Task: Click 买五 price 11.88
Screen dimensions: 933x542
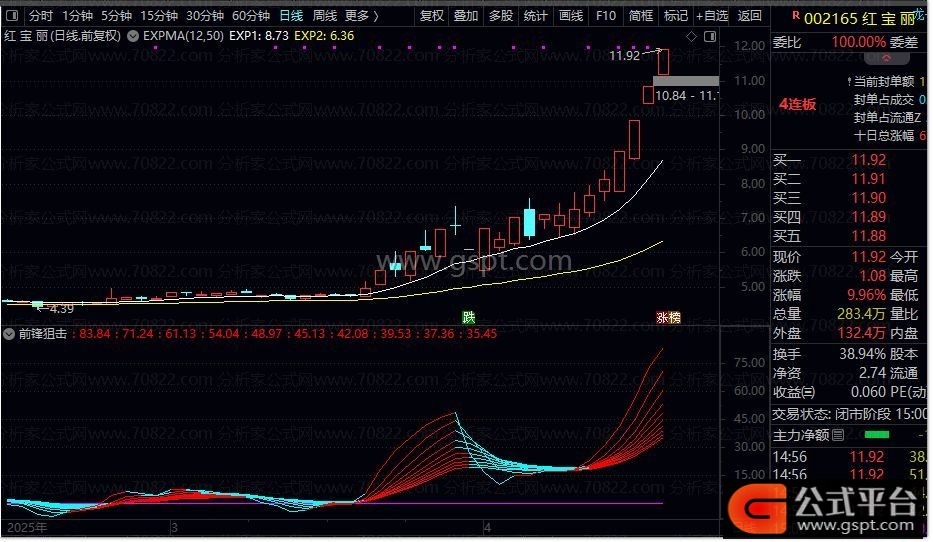Action: (868, 236)
